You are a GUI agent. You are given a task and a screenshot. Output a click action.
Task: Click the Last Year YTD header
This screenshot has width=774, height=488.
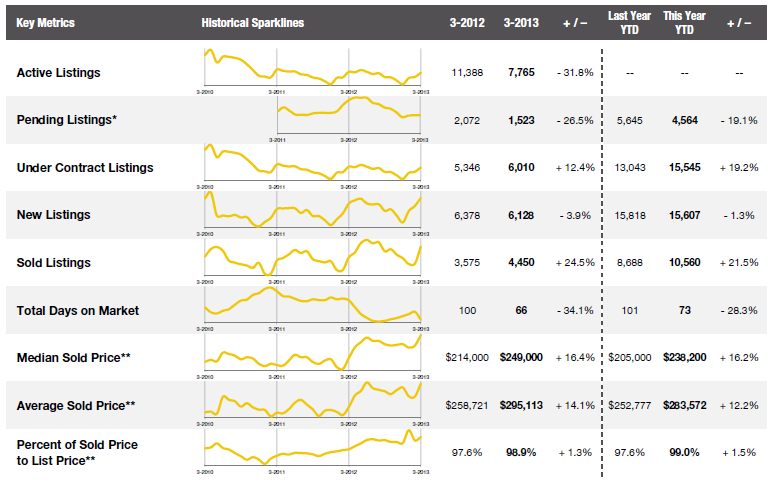pyautogui.click(x=631, y=23)
